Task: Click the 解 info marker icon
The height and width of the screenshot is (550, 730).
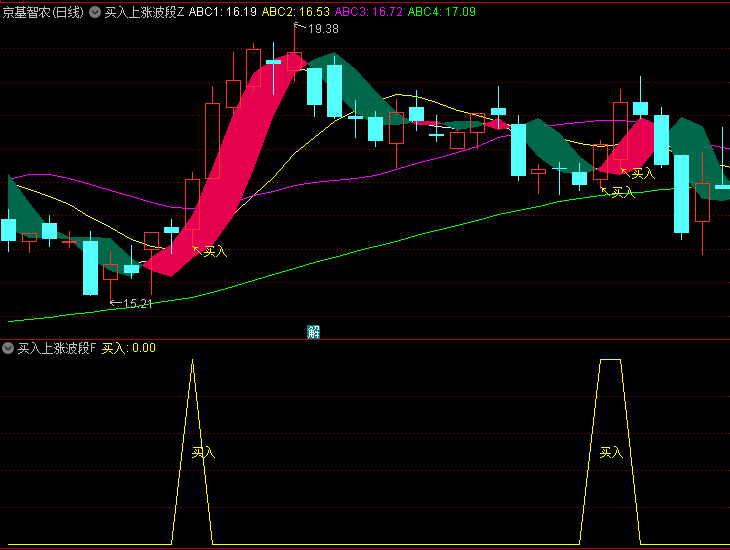Action: [x=313, y=332]
